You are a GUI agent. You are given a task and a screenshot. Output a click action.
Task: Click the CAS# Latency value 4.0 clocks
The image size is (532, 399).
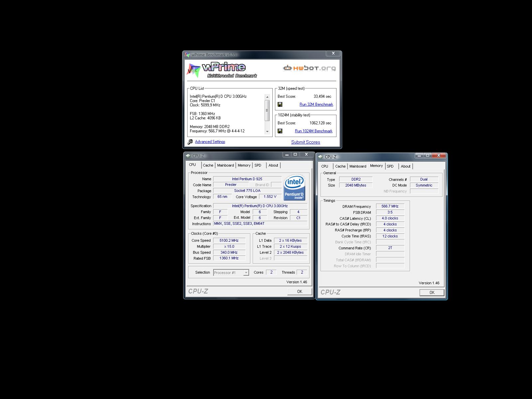pos(390,218)
